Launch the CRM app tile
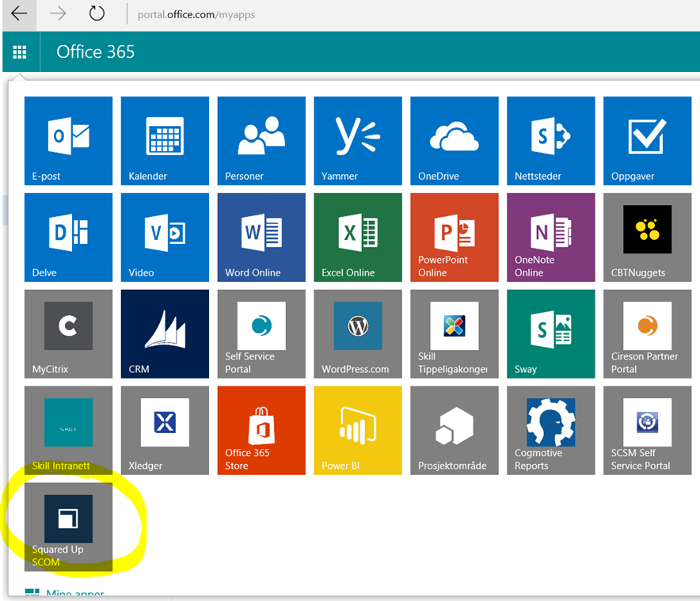The image size is (700, 601). (x=165, y=333)
